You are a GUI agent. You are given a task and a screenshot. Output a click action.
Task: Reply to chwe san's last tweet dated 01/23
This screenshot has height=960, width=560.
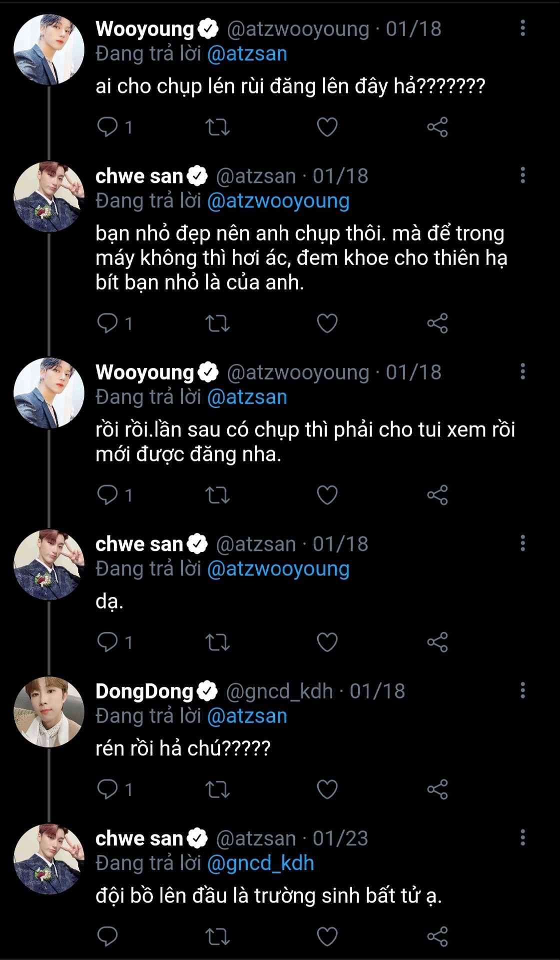pyautogui.click(x=108, y=936)
